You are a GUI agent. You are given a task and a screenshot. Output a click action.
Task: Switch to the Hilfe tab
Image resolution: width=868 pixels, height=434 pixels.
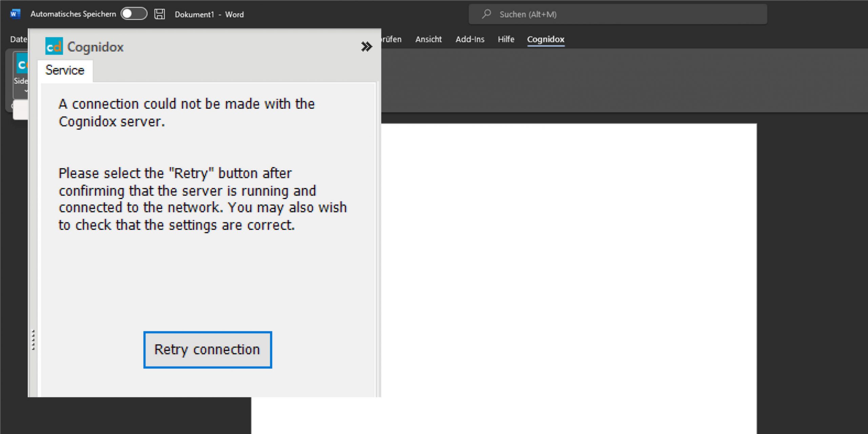[506, 39]
